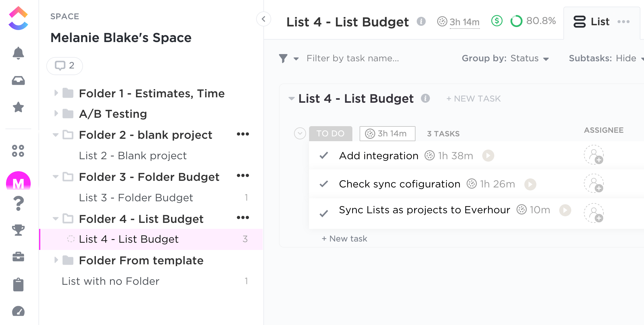Click the + NEW TASK button
Image resolution: width=644 pixels, height=325 pixels.
click(474, 99)
